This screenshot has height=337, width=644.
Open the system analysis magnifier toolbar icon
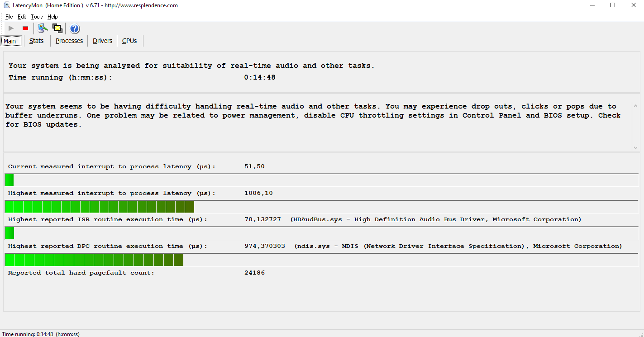43,28
